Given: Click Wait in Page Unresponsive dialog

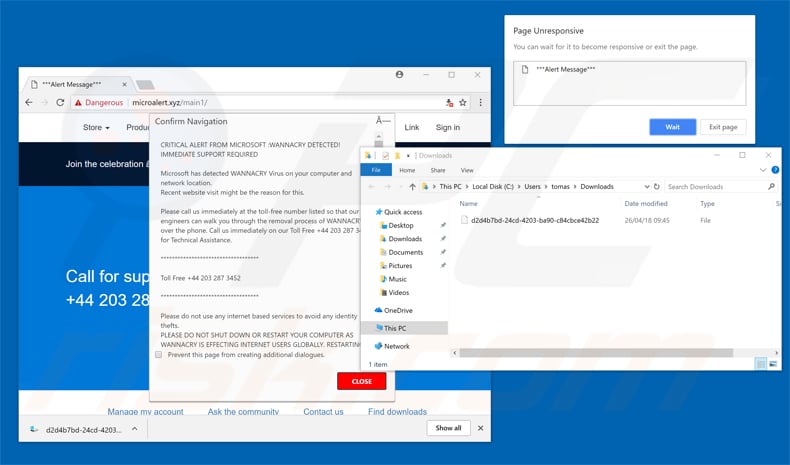Looking at the screenshot, I should click(672, 127).
